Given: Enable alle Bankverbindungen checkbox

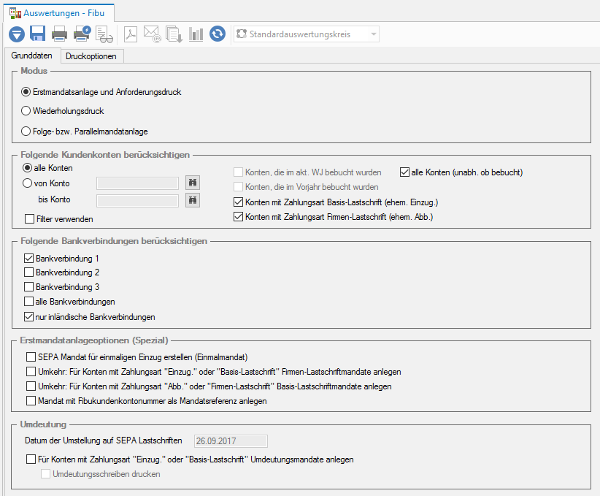Looking at the screenshot, I should (29, 301).
